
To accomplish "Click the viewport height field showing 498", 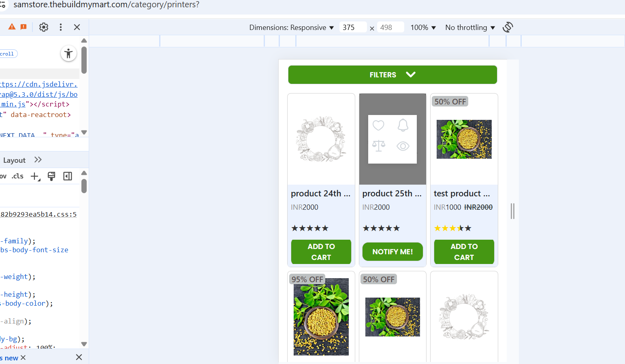I will 390,27.
